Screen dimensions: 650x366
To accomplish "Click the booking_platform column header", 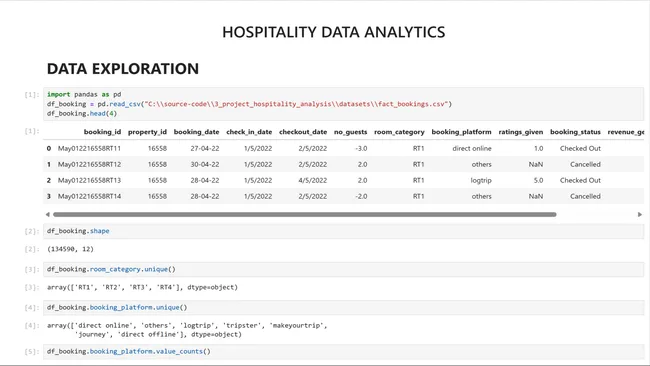I will [x=461, y=132].
